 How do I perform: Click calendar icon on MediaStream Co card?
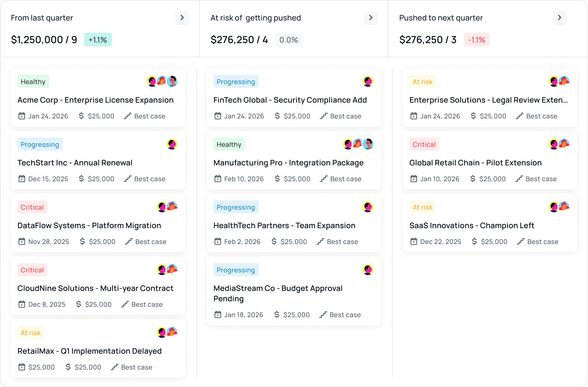(x=218, y=315)
